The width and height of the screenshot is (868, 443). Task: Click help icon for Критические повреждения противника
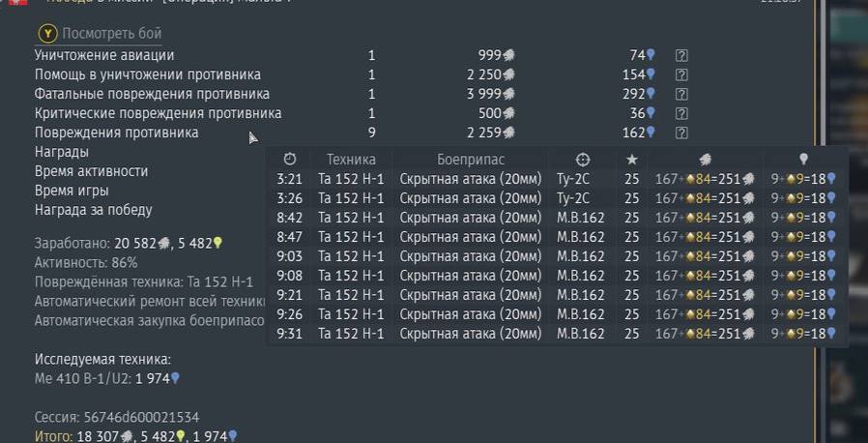coord(681,113)
